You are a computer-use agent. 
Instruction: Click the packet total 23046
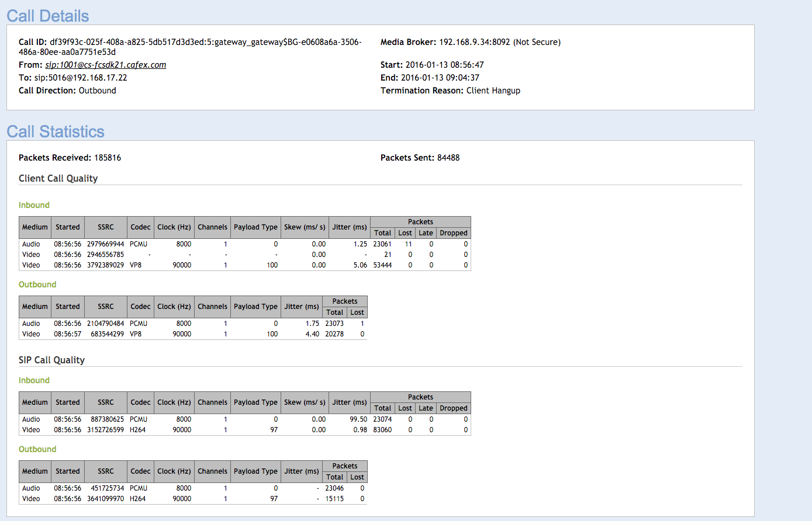[x=334, y=488]
